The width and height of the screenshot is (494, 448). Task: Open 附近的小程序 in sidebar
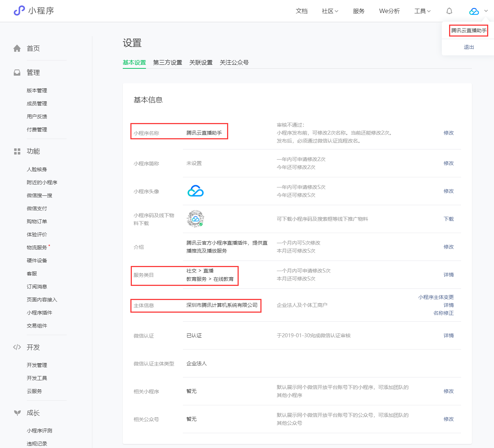[42, 182]
